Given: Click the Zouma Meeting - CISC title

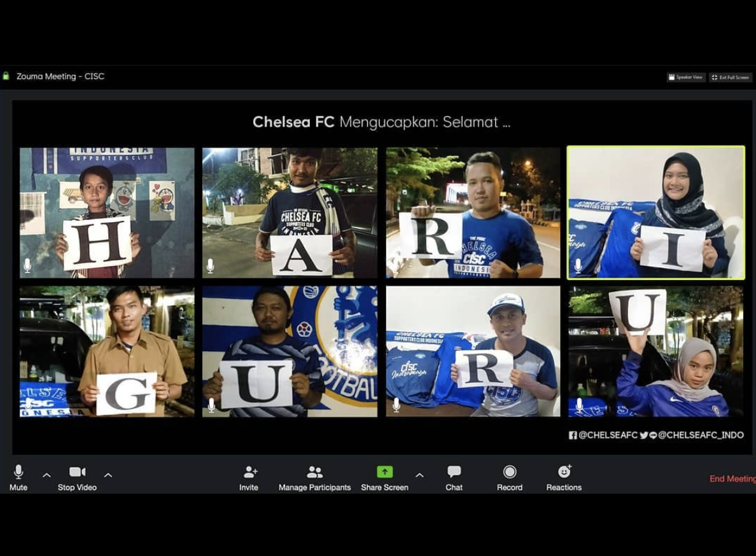Looking at the screenshot, I should click(60, 76).
